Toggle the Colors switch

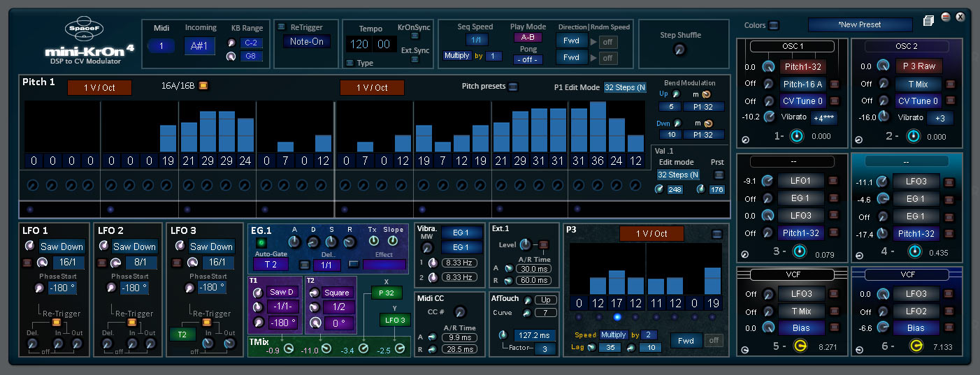coord(774,25)
